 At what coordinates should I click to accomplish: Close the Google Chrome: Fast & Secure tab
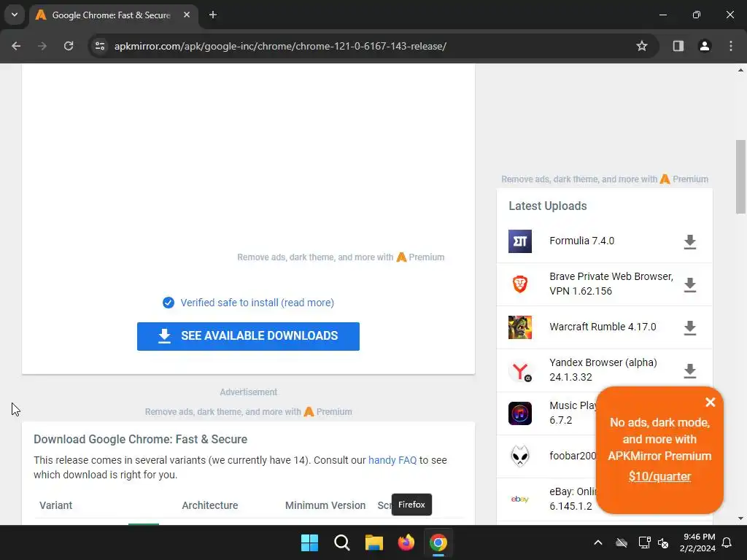[187, 15]
